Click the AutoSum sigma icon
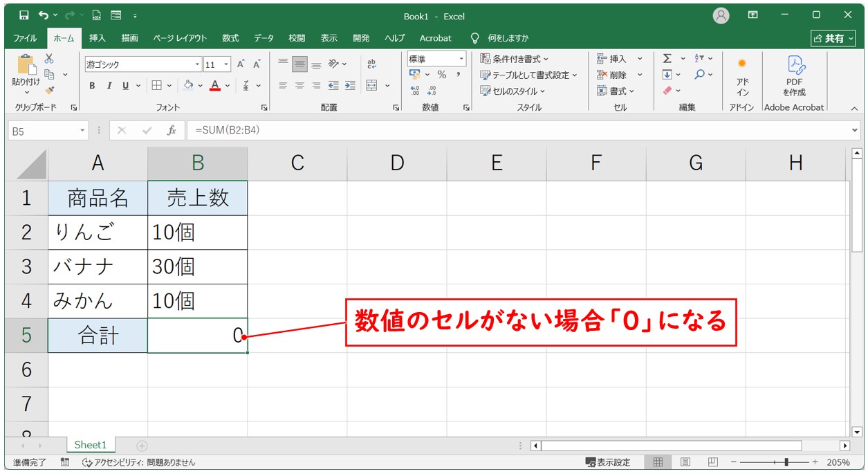 point(667,59)
